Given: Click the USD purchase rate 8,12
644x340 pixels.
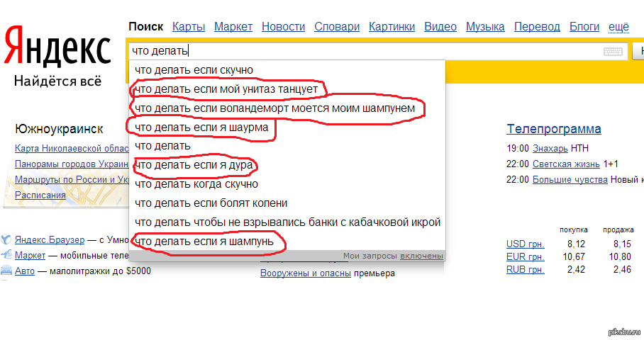Looking at the screenshot, I should coord(576,244).
